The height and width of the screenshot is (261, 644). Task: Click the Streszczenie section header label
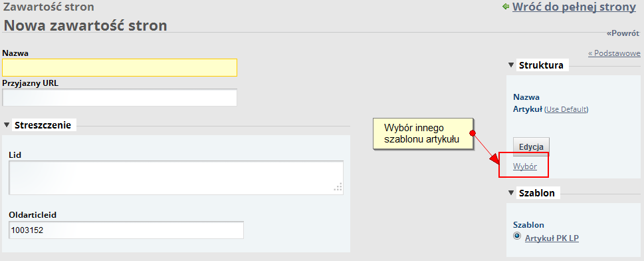click(43, 125)
